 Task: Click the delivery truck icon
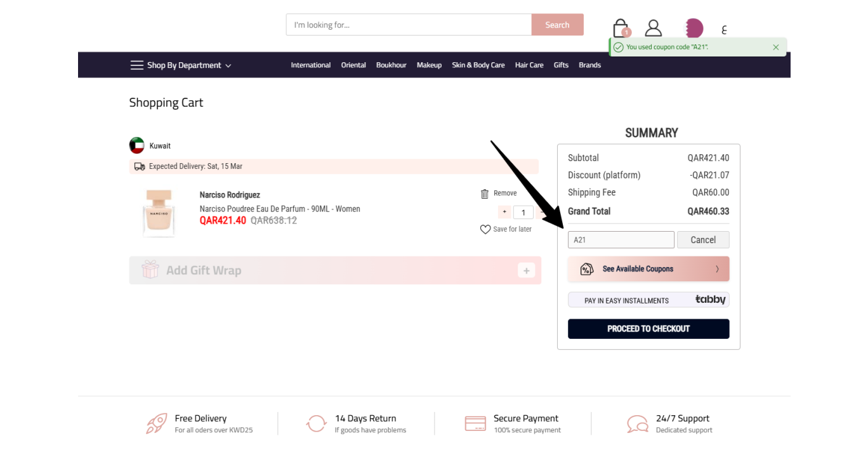tap(140, 166)
